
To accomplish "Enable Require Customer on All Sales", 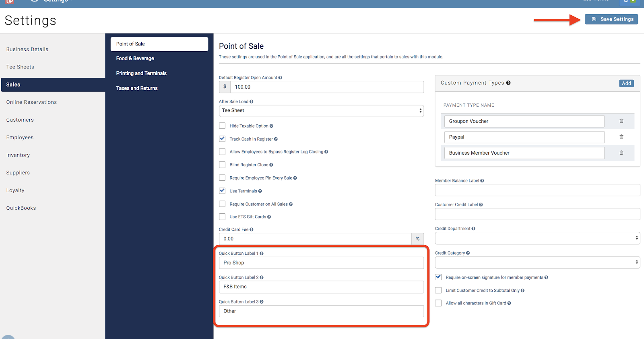I will (222, 204).
